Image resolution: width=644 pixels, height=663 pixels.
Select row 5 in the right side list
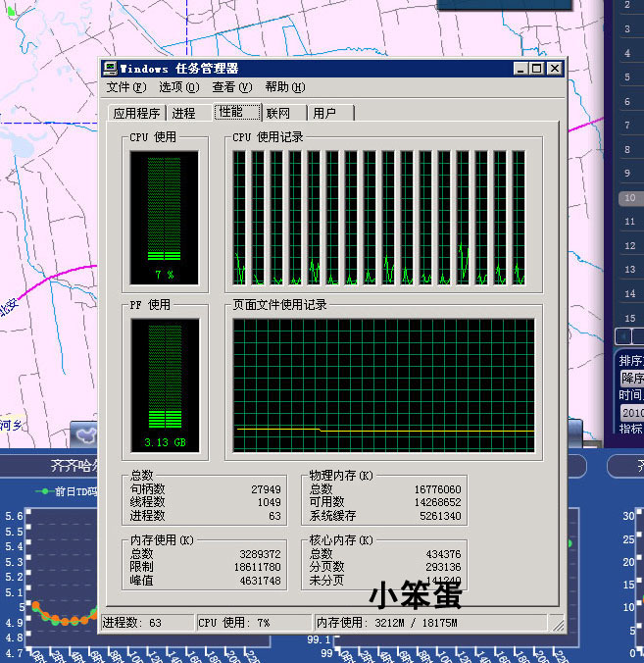[630, 77]
